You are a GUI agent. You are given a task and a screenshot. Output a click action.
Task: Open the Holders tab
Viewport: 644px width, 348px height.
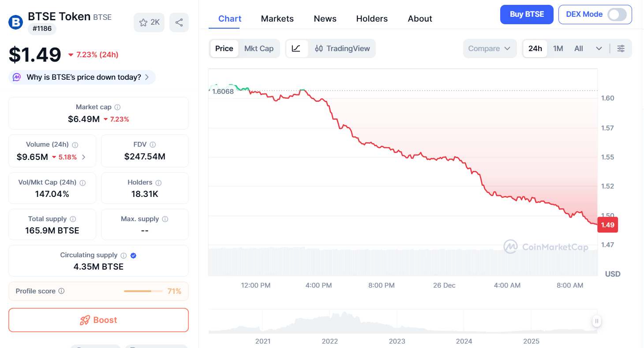coord(372,19)
